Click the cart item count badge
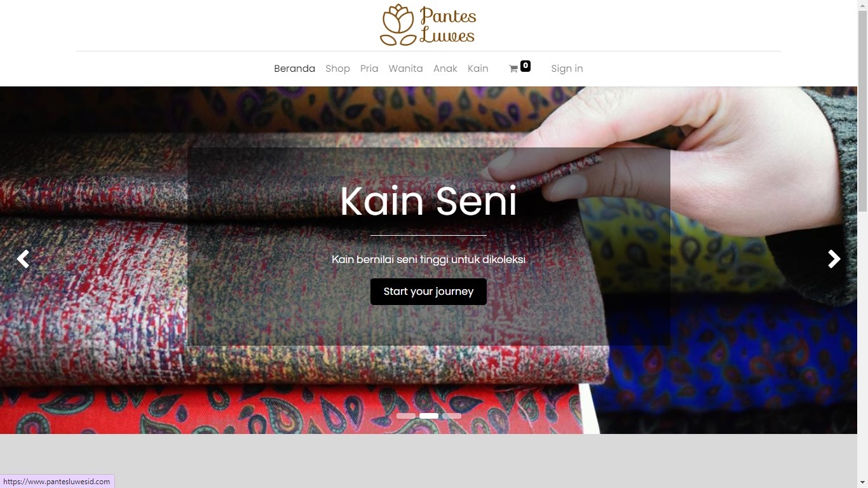 coord(526,65)
